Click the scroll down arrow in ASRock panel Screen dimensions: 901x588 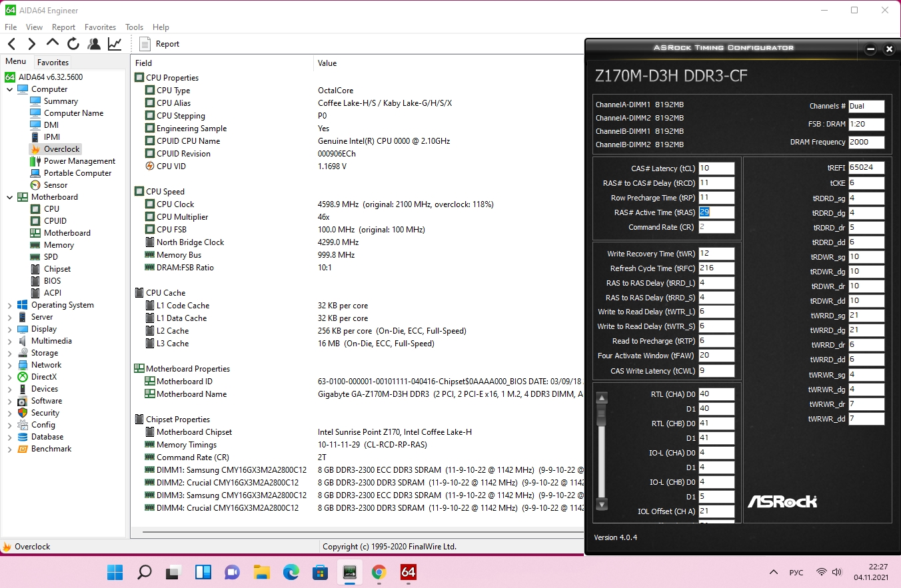(x=602, y=505)
